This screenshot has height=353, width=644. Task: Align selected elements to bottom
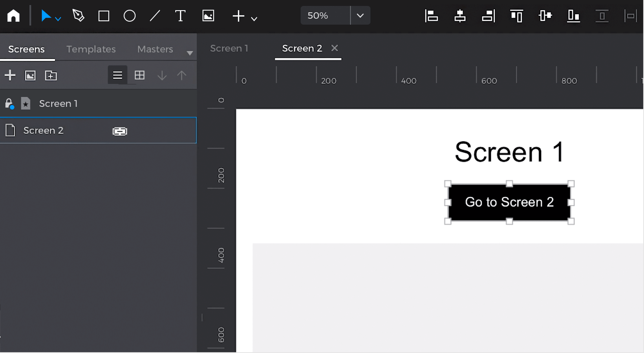tap(573, 16)
